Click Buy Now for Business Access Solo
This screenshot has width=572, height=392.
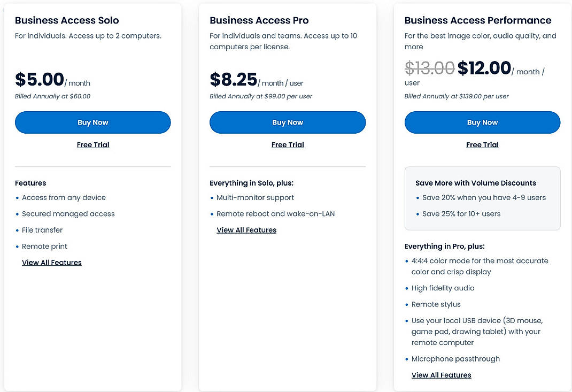92,122
